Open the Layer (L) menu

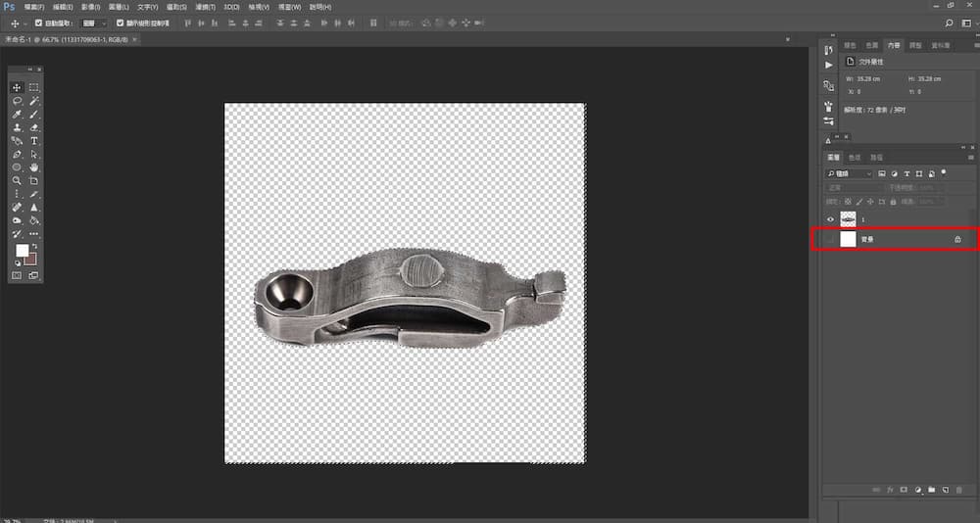(119, 7)
